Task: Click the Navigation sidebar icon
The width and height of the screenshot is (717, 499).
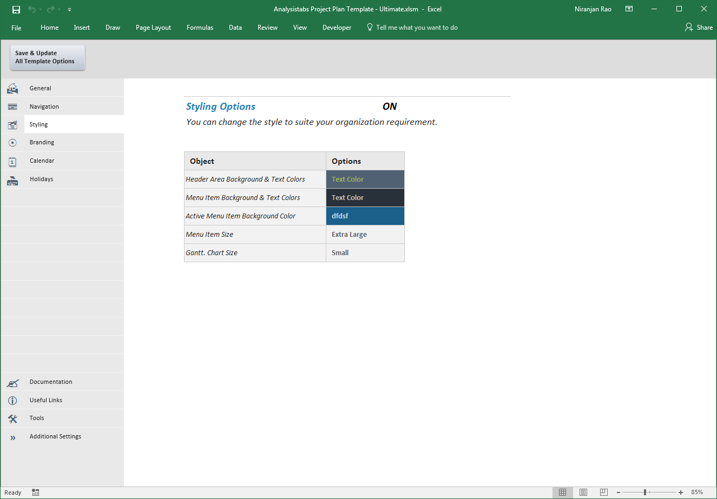Action: [x=13, y=107]
